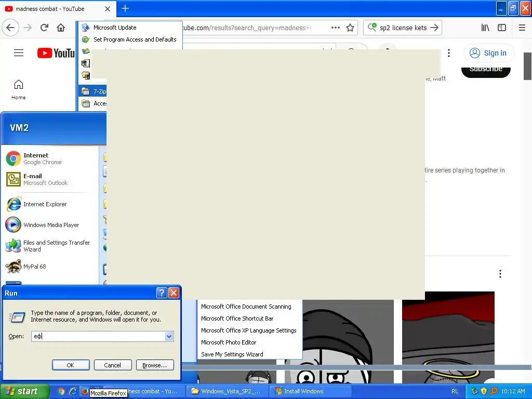Click the yellow security shield tray icon

click(x=484, y=391)
